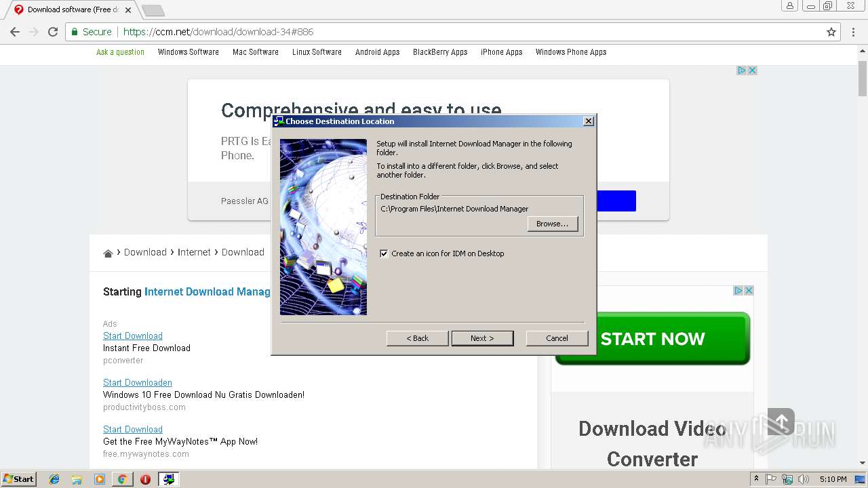Click the first Download breadcrumb link

[145, 252]
